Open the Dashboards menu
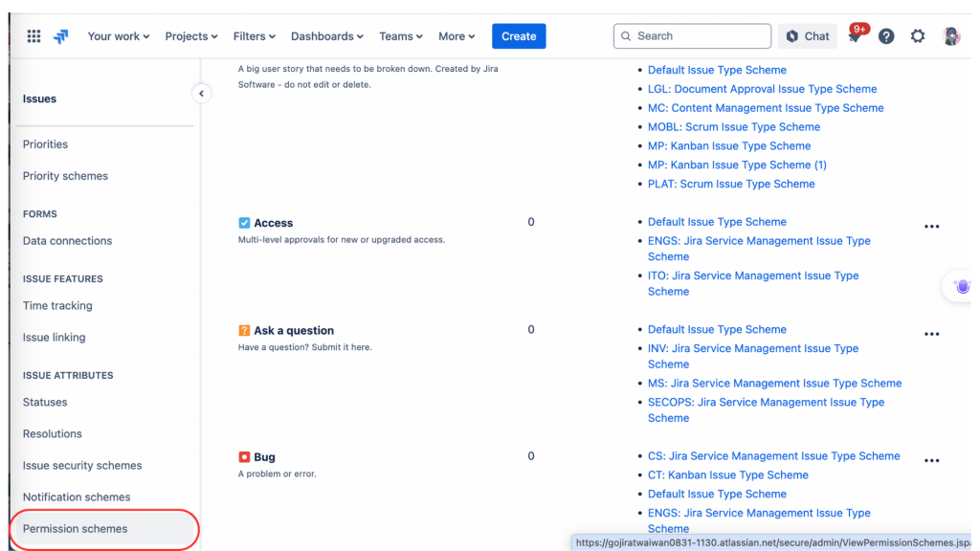The width and height of the screenshot is (980, 551). 326,36
